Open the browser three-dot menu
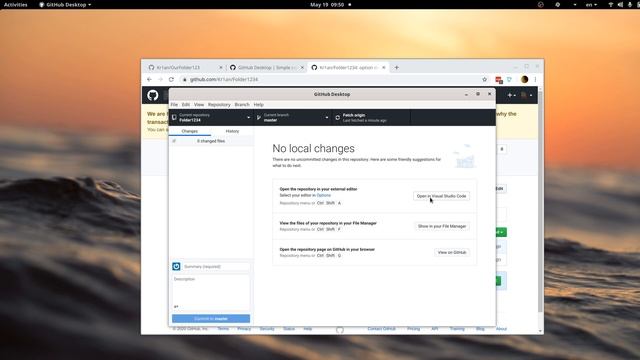Viewport: 640px width, 360px height. coord(535,80)
